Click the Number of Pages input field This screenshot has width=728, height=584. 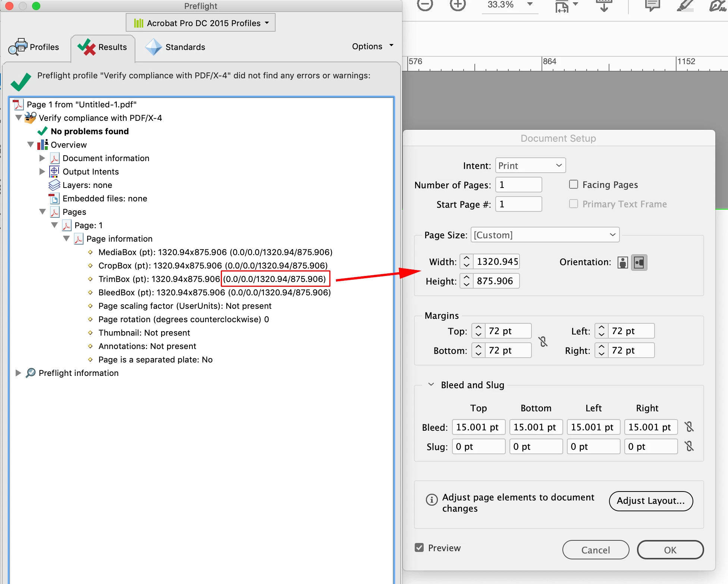coord(518,185)
